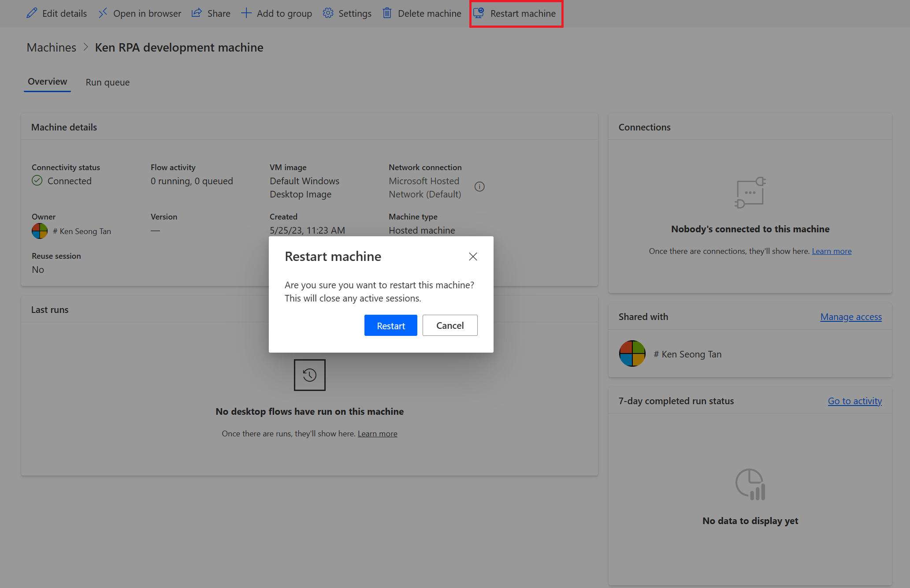Image resolution: width=910 pixels, height=588 pixels.
Task: Click the Delete machine trash icon
Action: point(387,13)
